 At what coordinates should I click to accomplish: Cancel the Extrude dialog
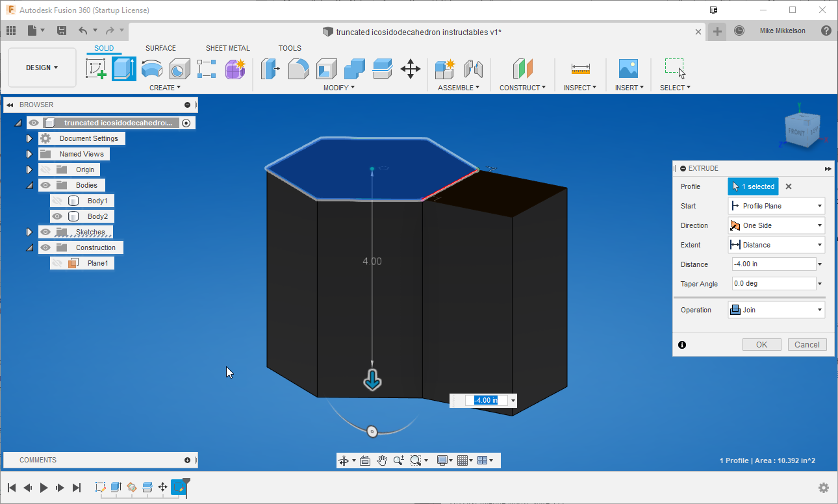807,344
